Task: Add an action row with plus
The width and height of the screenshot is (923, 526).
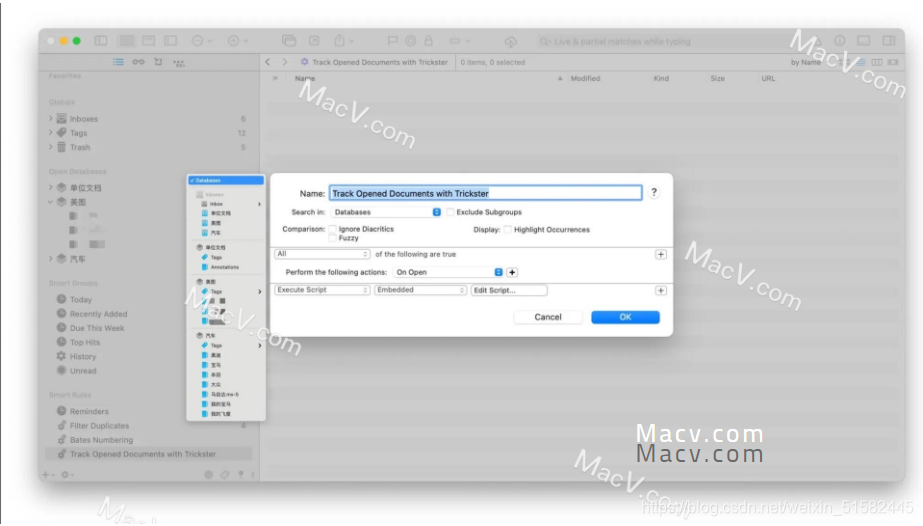Action: (660, 291)
